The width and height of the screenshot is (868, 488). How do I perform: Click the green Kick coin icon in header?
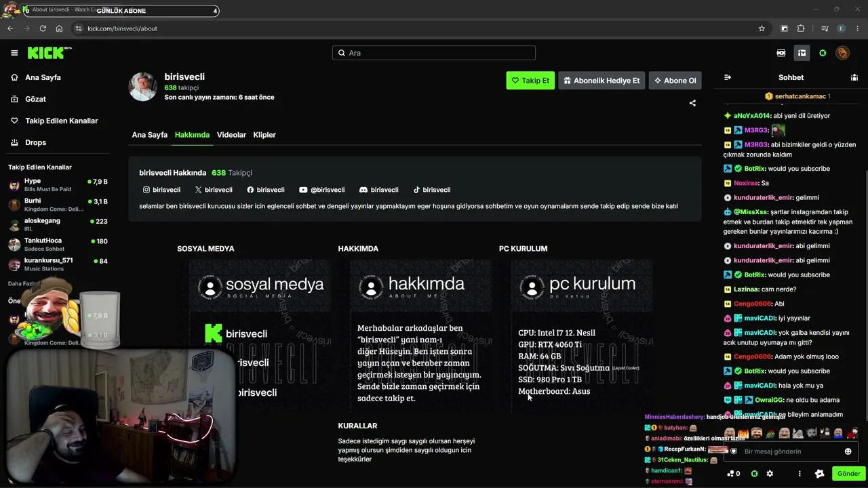pos(823,53)
